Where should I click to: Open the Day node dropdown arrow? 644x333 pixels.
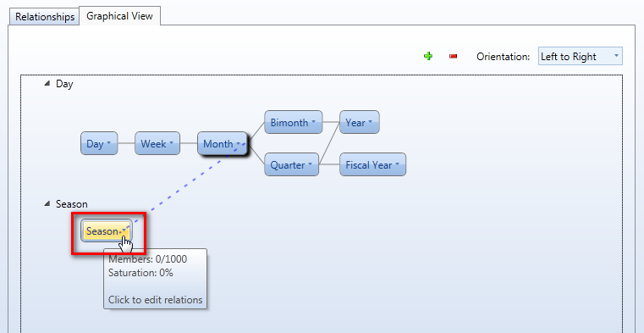(x=109, y=143)
